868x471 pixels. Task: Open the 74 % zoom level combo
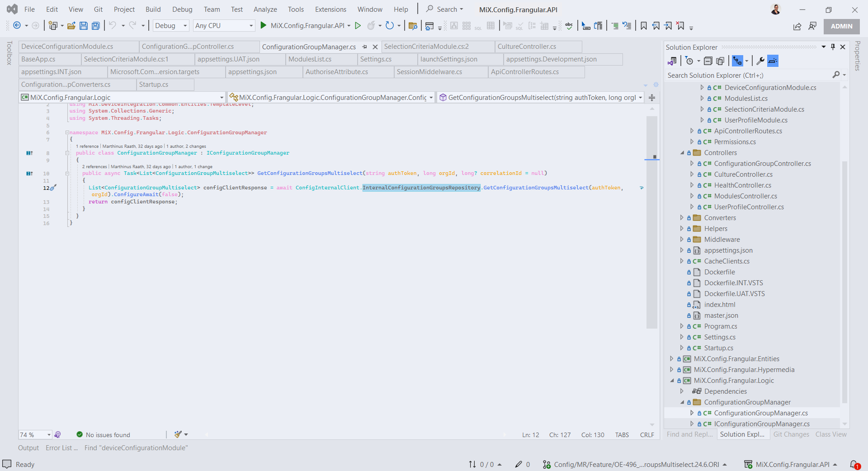(35, 435)
